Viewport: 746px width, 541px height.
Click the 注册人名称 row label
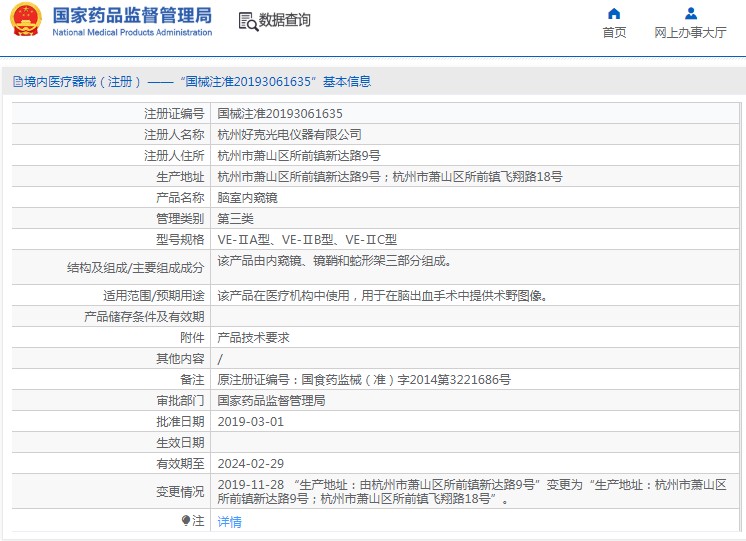(x=174, y=135)
